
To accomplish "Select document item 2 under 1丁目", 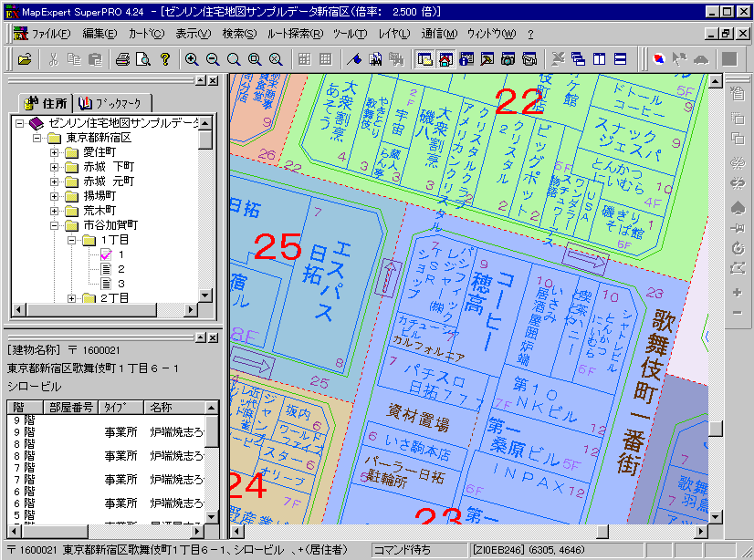I will pyautogui.click(x=120, y=269).
